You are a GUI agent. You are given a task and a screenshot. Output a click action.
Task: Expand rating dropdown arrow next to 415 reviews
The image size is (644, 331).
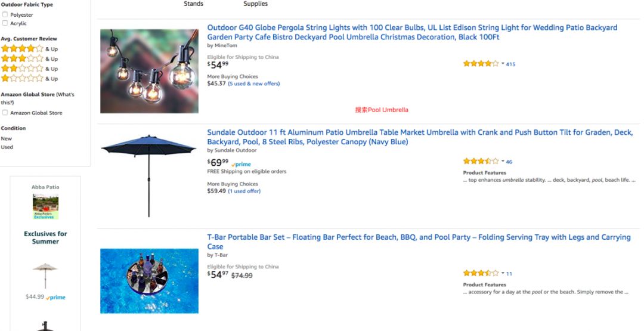(x=503, y=64)
